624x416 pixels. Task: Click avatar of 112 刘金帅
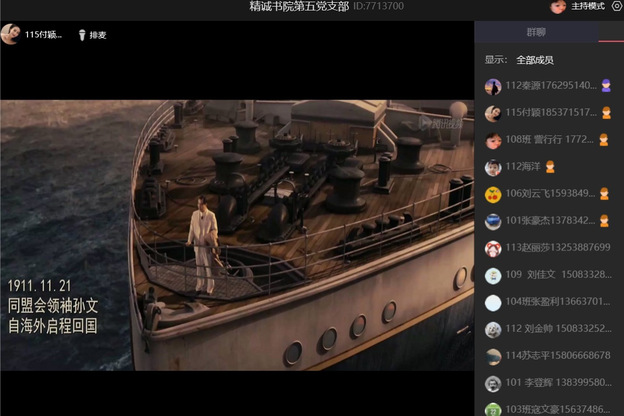click(493, 330)
